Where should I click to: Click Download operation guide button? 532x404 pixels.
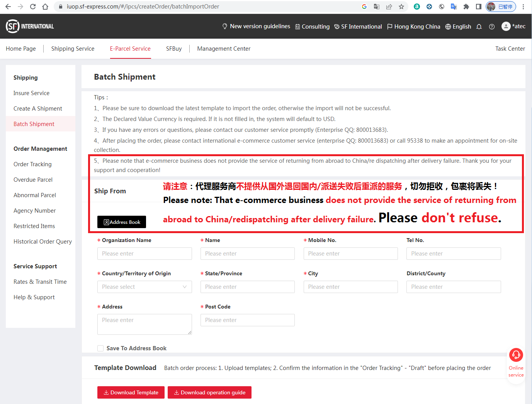209,392
